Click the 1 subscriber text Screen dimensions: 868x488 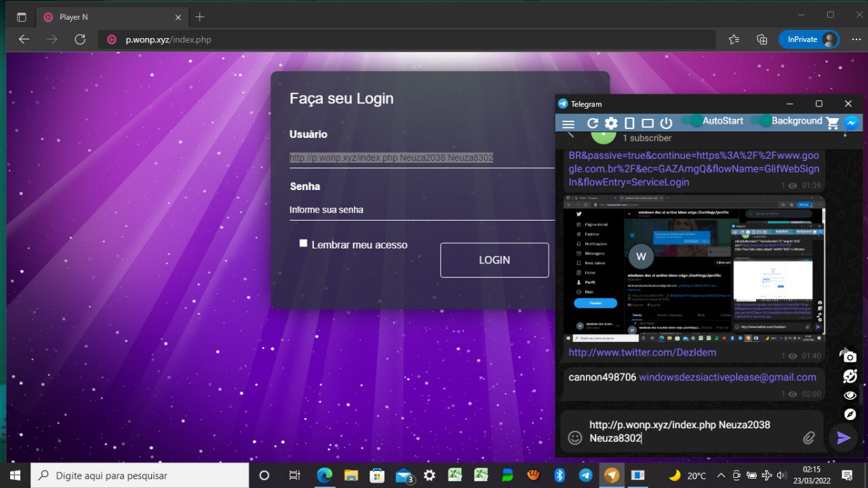pyautogui.click(x=647, y=138)
